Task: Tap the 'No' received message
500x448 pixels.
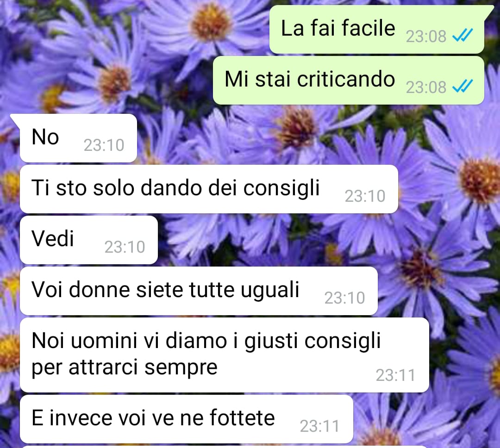Action: tap(78, 138)
